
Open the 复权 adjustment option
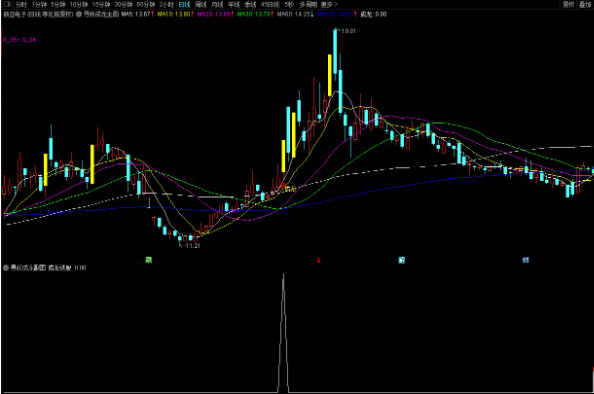(568, 5)
